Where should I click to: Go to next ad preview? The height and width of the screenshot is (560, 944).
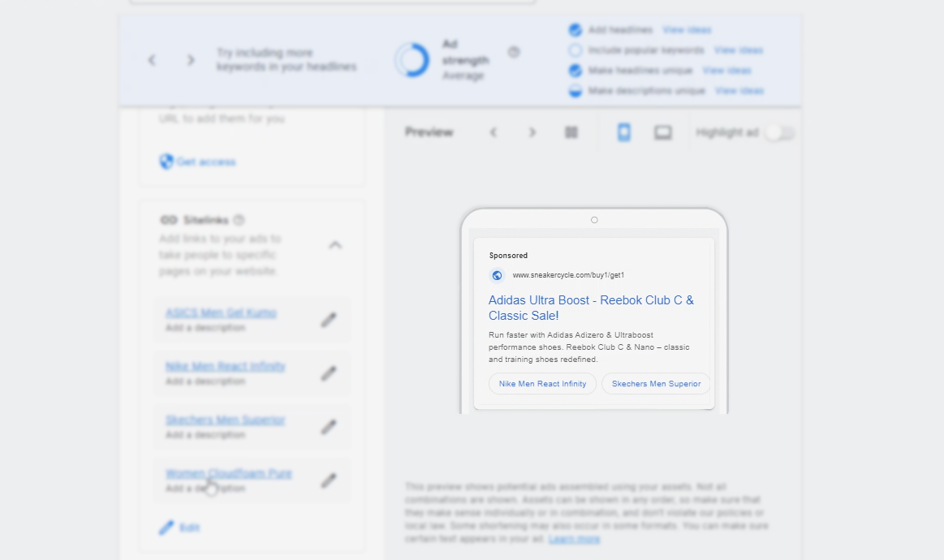tap(532, 132)
